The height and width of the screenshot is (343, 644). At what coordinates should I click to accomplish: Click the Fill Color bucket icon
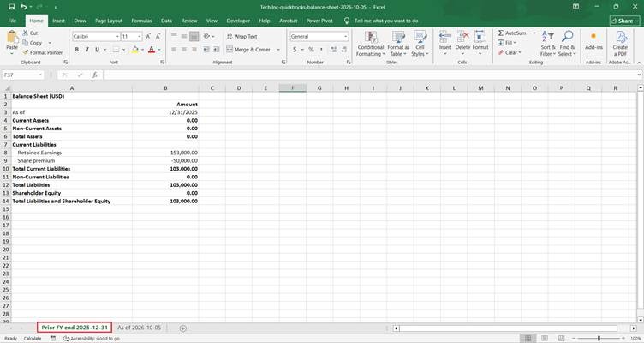(134, 50)
